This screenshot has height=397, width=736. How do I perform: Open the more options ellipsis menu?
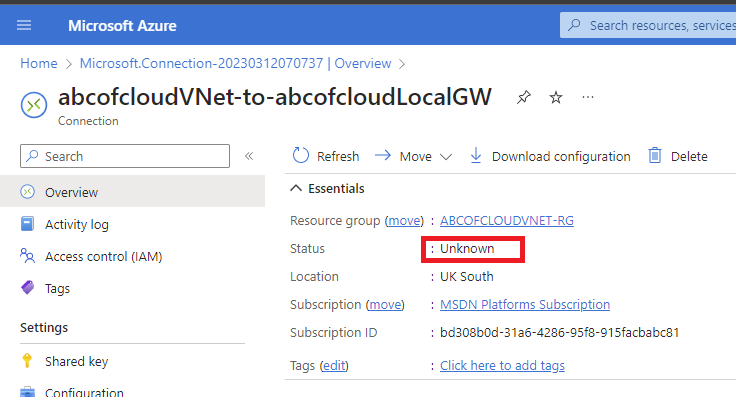click(588, 97)
